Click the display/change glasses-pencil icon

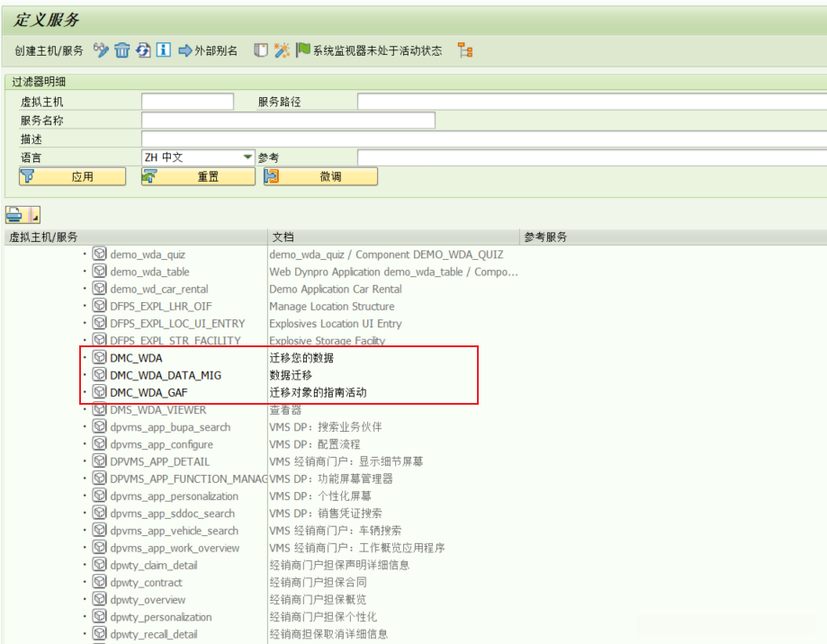101,50
